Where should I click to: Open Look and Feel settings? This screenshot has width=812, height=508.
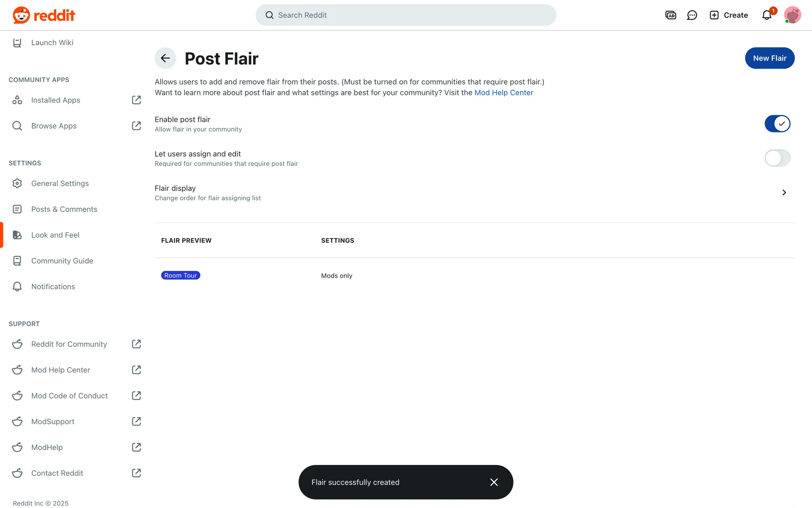point(55,235)
